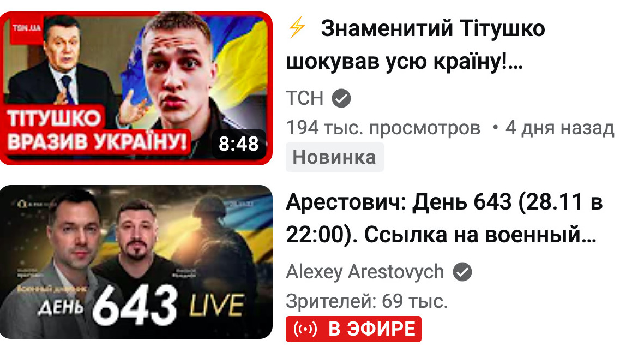Click the ТСН verified checkmark badge
The height and width of the screenshot is (346, 644).
pyautogui.click(x=341, y=98)
